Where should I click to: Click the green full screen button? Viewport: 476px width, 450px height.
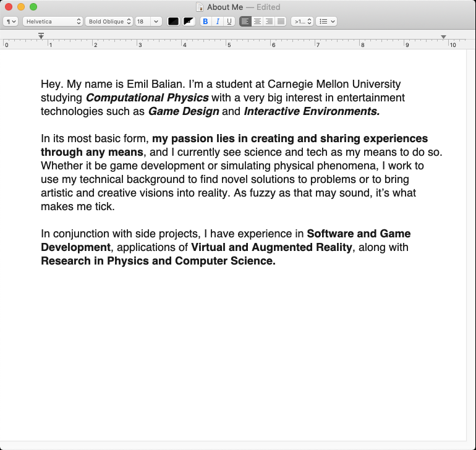33,7
